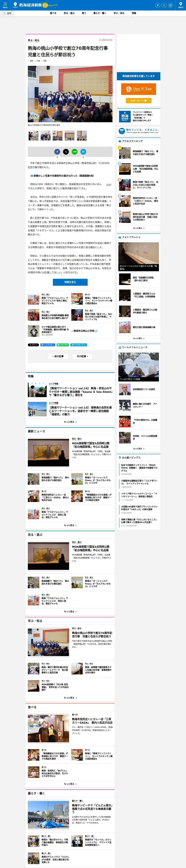Select third small thumbnail below main photo
Screen dimensions: 186x868
pyautogui.click(x=58, y=135)
